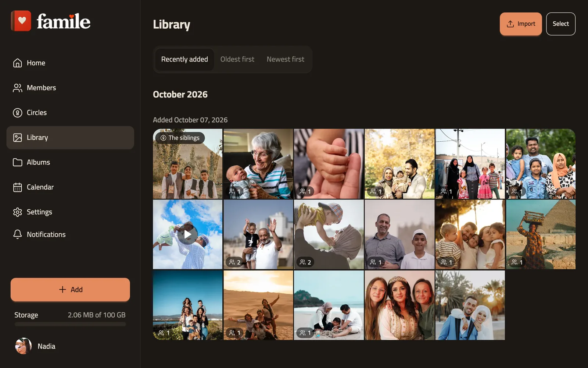Open the three women portrait photo
This screenshot has width=588, height=368.
click(399, 305)
